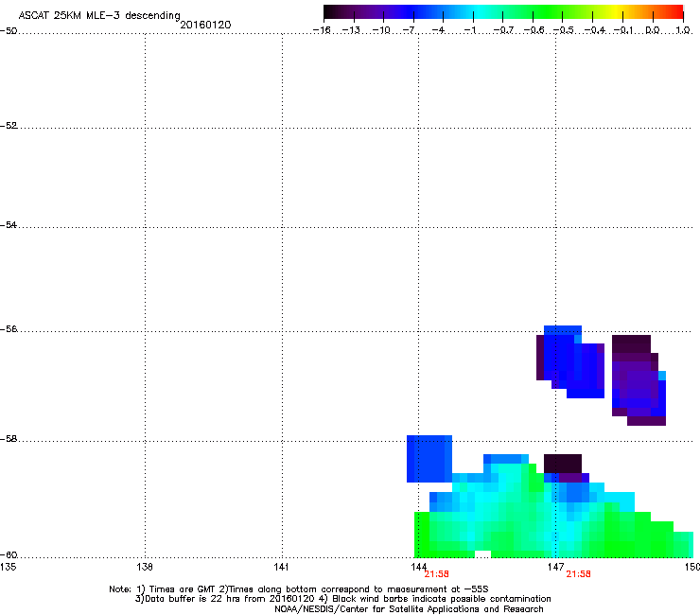This screenshot has width=700, height=615.
Task: Click the -13 label on the color scale
Action: tap(351, 30)
